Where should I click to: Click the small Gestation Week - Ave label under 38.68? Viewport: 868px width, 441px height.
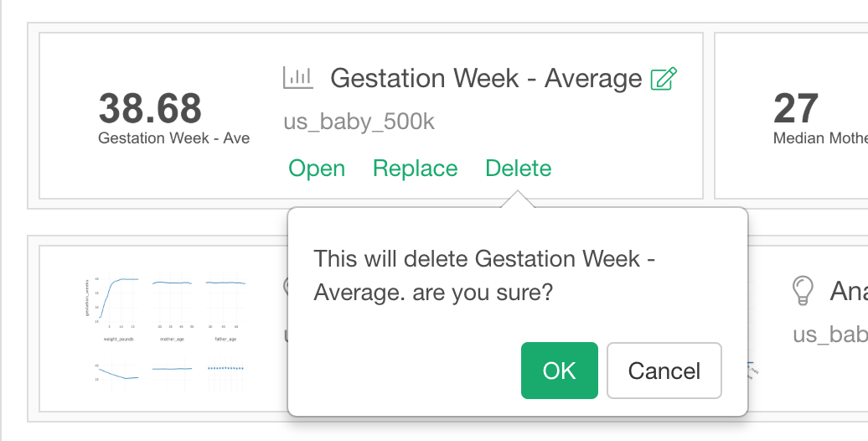(173, 138)
